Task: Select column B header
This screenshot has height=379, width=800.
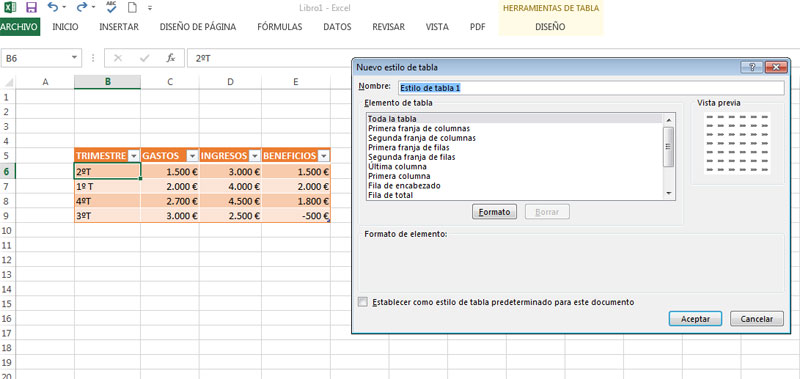Action: (x=107, y=82)
